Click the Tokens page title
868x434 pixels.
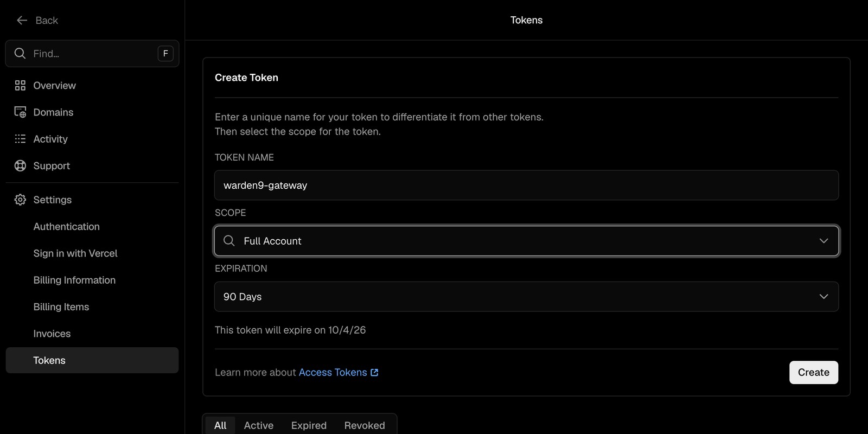526,20
